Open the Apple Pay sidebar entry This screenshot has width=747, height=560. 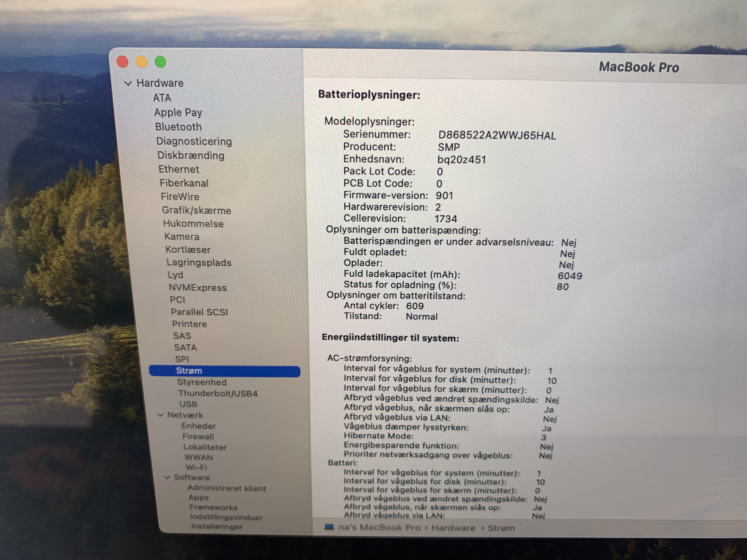pos(178,112)
